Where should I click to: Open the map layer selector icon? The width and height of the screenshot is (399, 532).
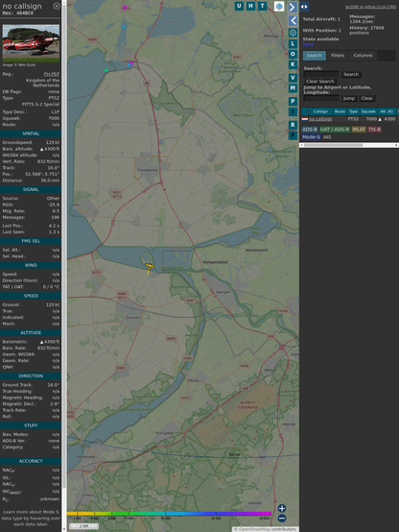click(x=279, y=6)
